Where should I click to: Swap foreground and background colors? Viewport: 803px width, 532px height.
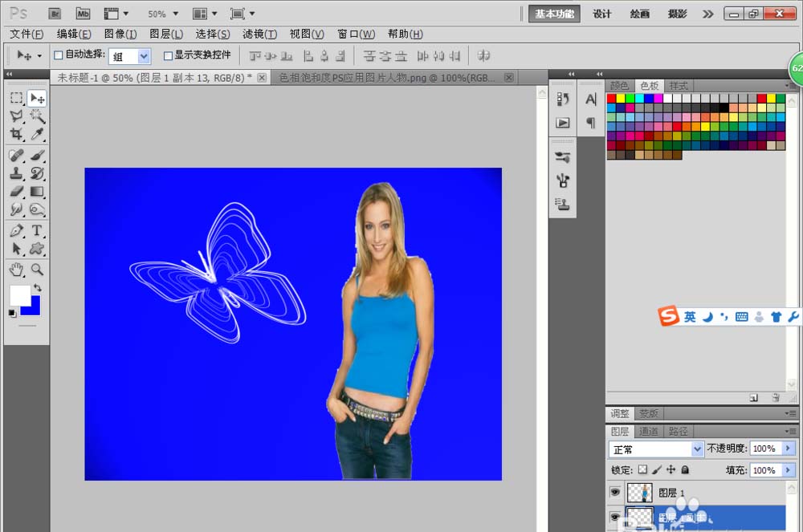tap(37, 287)
